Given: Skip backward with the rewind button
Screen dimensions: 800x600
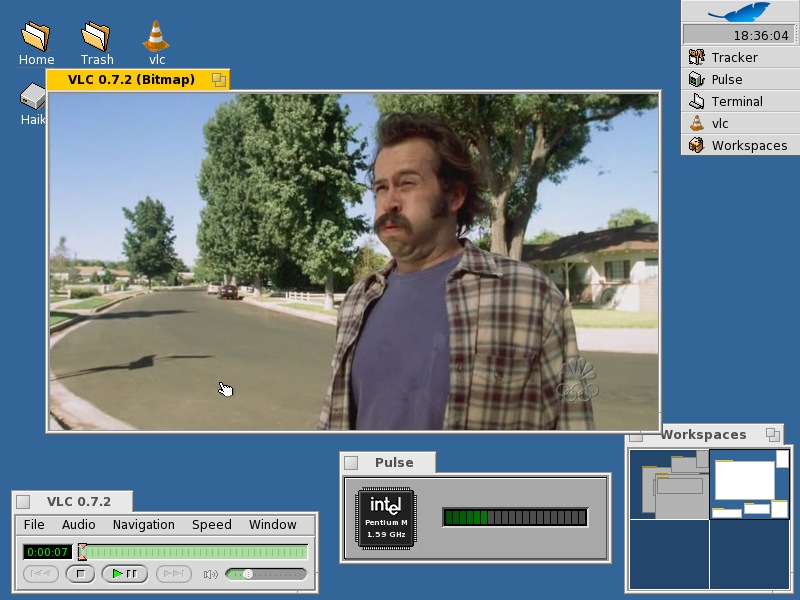Looking at the screenshot, I should coord(41,574).
